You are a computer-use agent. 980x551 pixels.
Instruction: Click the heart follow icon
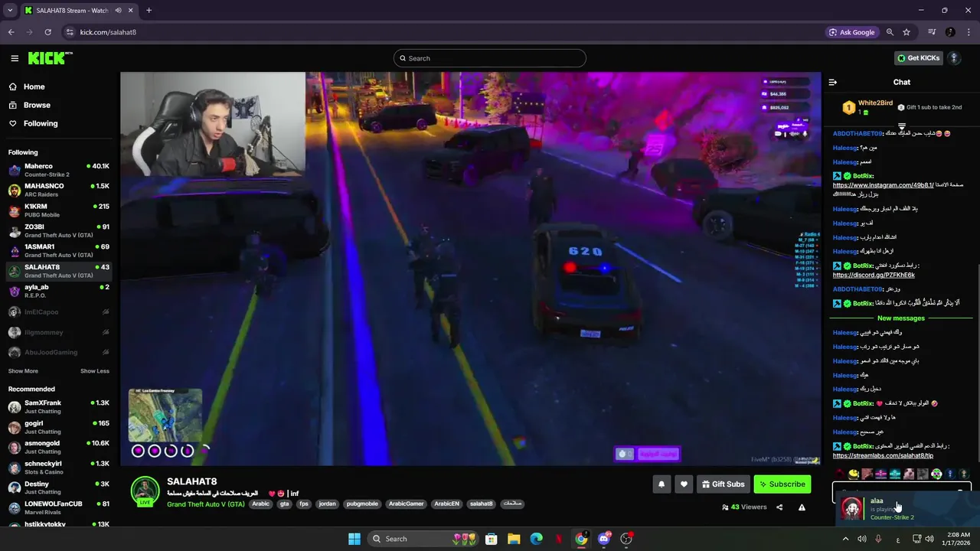[684, 484]
